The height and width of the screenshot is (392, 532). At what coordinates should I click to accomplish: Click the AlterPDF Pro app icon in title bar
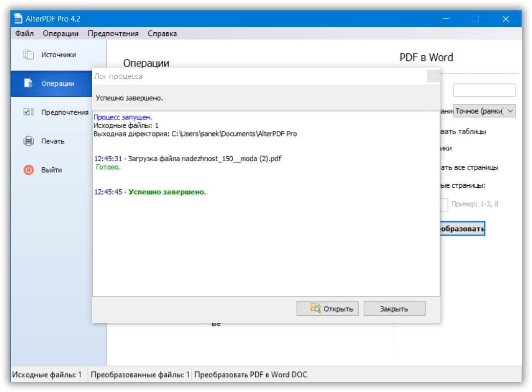18,18
